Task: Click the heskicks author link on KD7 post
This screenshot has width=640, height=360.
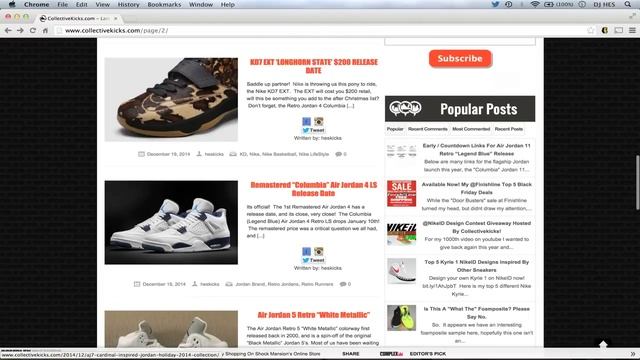Action: (214, 154)
